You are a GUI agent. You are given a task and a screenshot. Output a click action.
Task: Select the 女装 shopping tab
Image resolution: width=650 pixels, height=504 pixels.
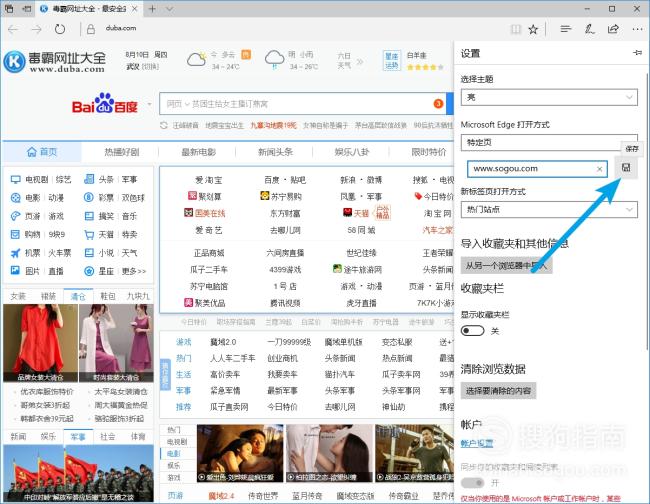tap(18, 296)
